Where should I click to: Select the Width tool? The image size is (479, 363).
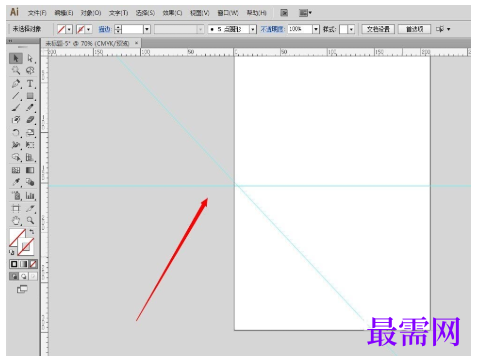16,145
